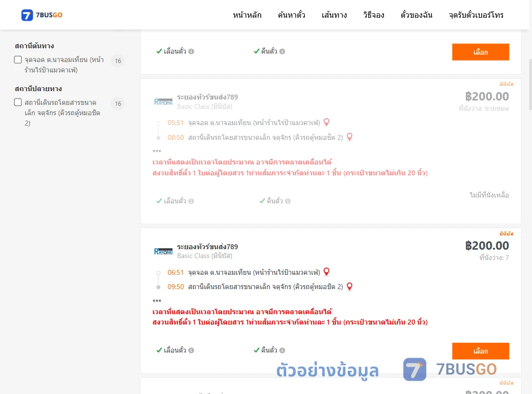
Task: Click the top orange เลือก button
Action: pyautogui.click(x=480, y=52)
